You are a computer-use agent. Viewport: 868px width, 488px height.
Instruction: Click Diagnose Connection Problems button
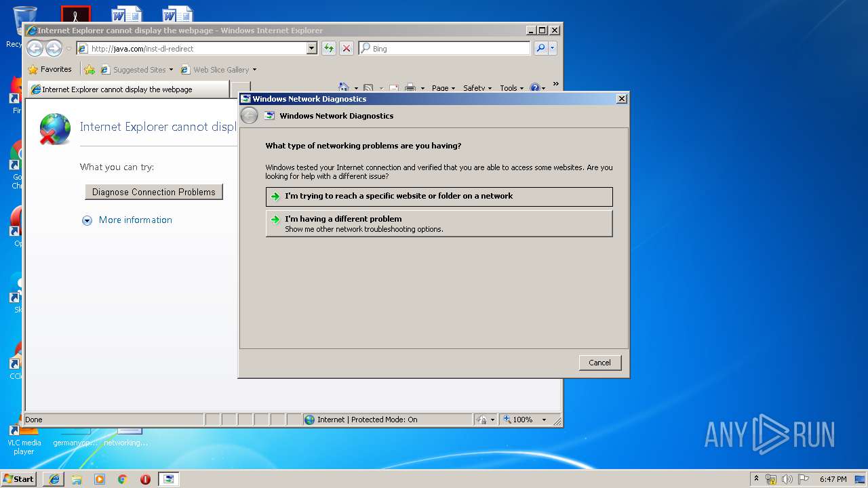154,192
